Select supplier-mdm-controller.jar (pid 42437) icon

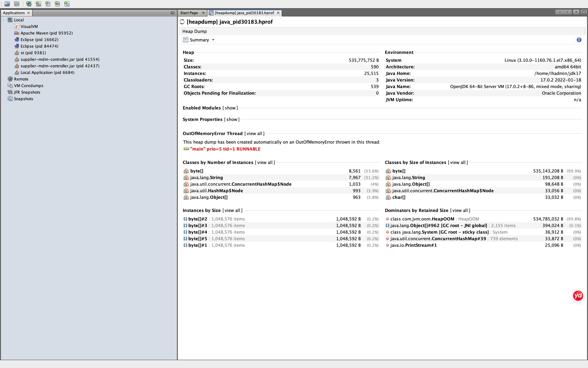click(x=17, y=66)
